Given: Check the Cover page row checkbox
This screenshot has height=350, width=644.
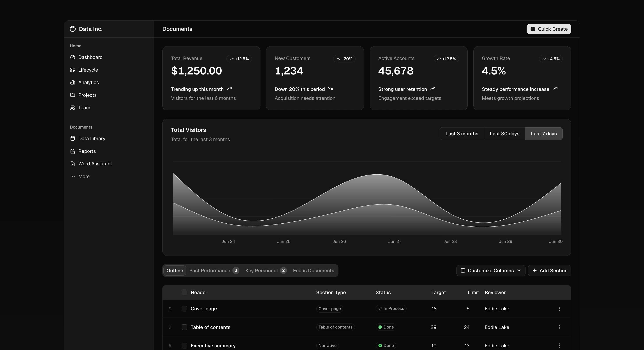Looking at the screenshot, I should tap(184, 309).
